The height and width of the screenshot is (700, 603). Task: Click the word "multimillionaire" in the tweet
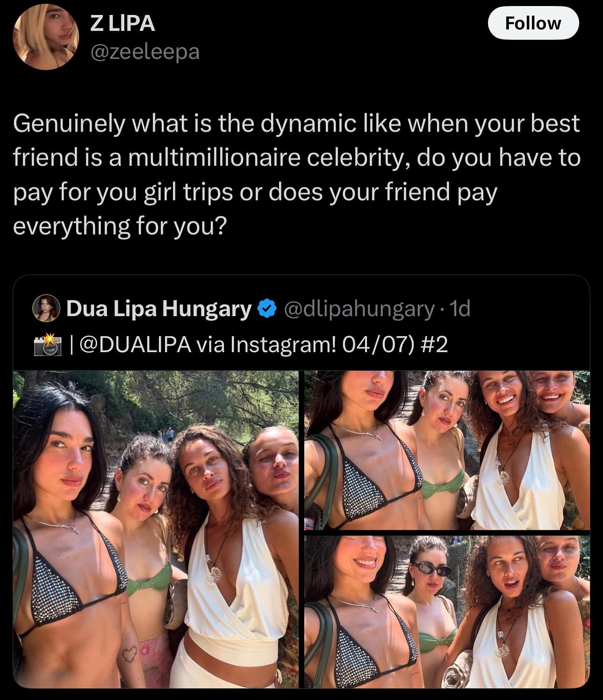point(214,158)
